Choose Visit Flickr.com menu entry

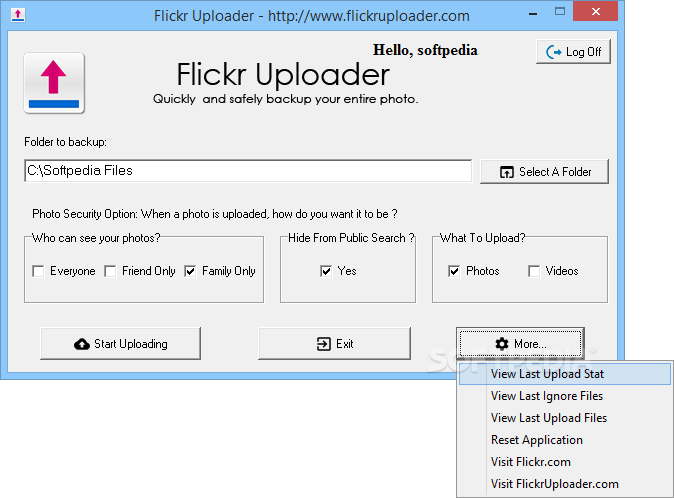[x=564, y=462]
